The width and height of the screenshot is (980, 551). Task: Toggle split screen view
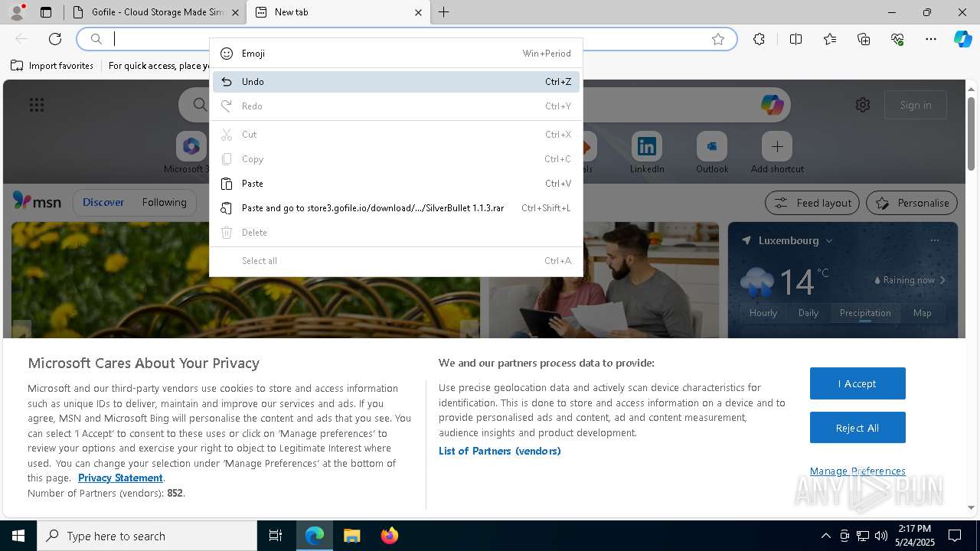[796, 39]
